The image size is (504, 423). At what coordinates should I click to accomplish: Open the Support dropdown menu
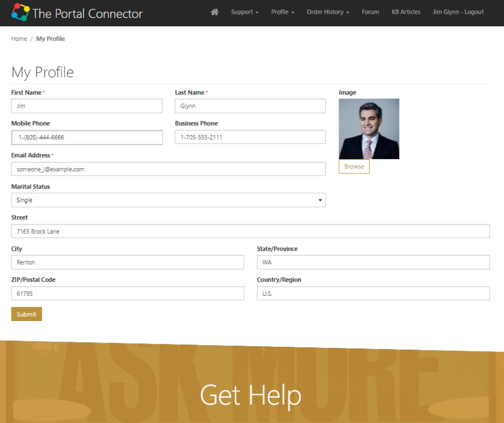click(245, 12)
